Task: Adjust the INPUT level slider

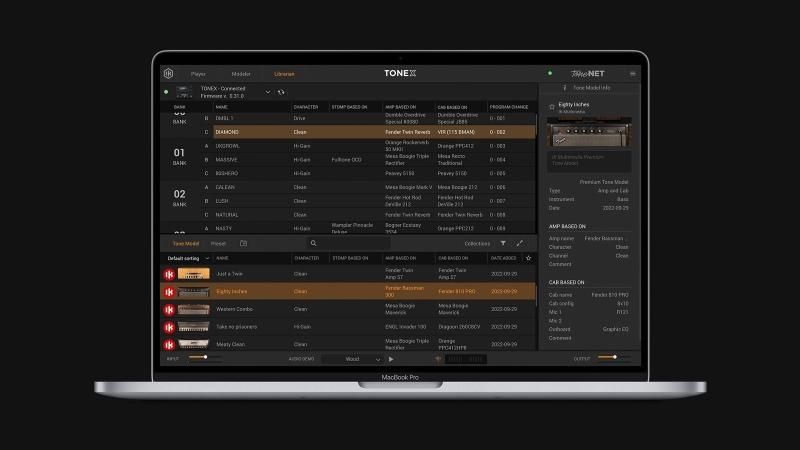Action: click(204, 358)
